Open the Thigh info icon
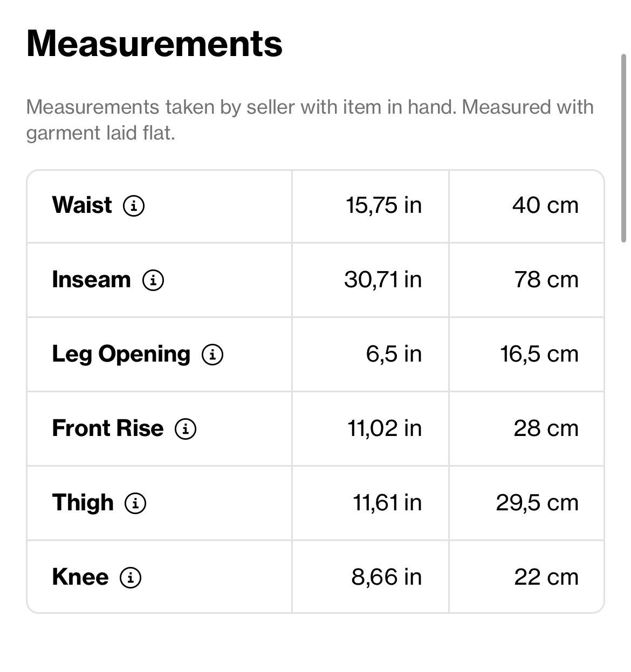 click(x=135, y=503)
